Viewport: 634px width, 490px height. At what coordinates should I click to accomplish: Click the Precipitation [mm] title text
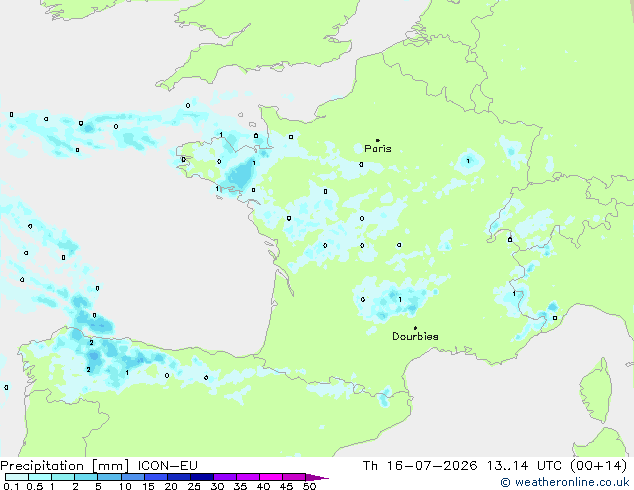[65, 466]
